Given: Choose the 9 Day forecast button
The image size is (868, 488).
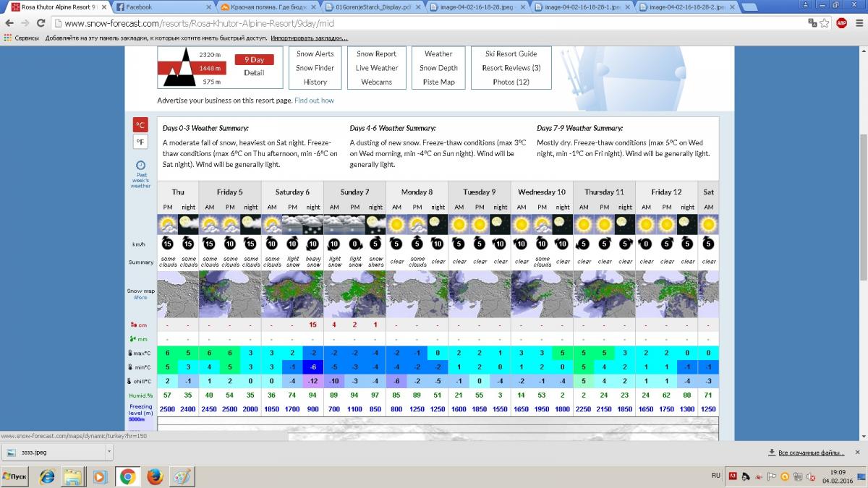Looking at the screenshot, I should (254, 60).
